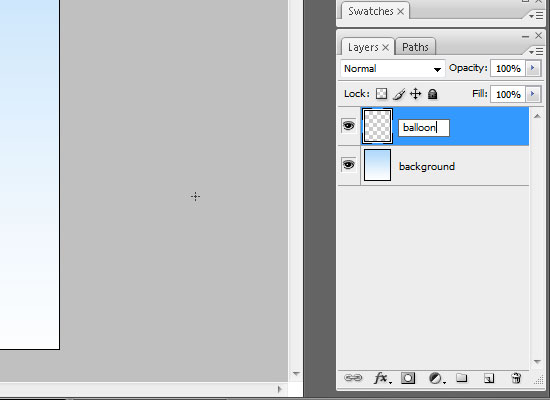Expand the Fill slider arrow
The height and width of the screenshot is (400, 550).
[x=533, y=94]
